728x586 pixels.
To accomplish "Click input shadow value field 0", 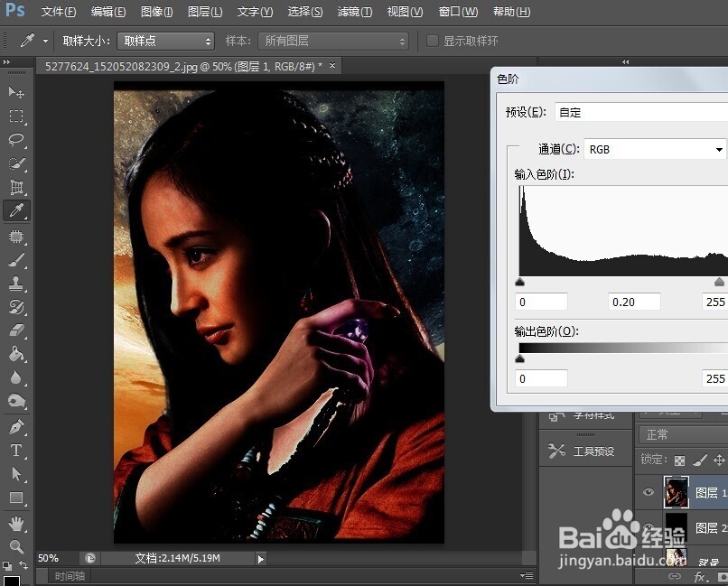I will click(541, 302).
